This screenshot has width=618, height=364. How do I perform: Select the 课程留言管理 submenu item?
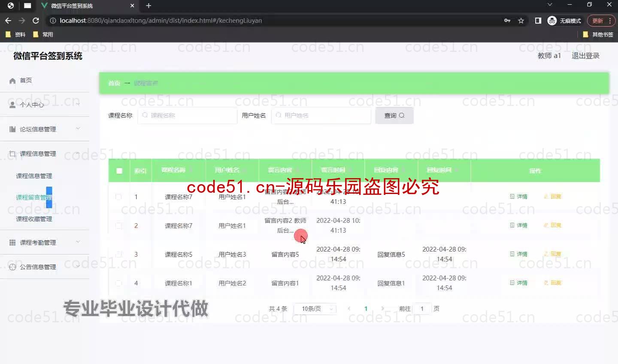[34, 197]
